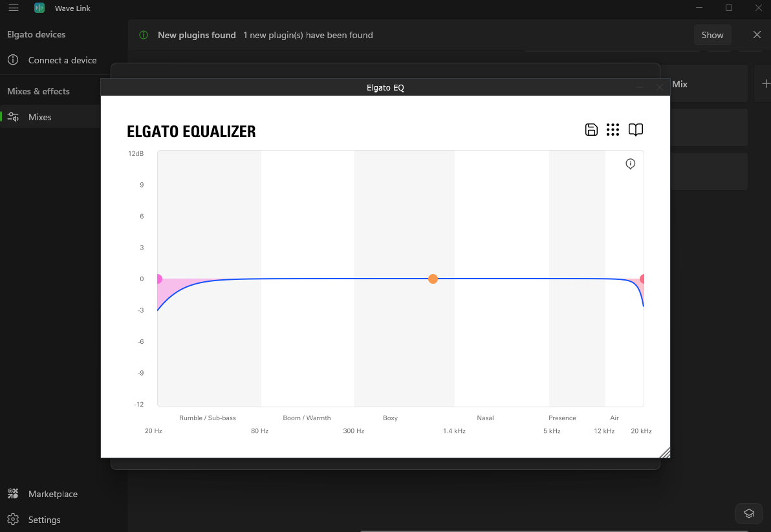Close the Elgato EQ plugin window
Image resolution: width=771 pixels, height=532 pixels.
(x=659, y=87)
